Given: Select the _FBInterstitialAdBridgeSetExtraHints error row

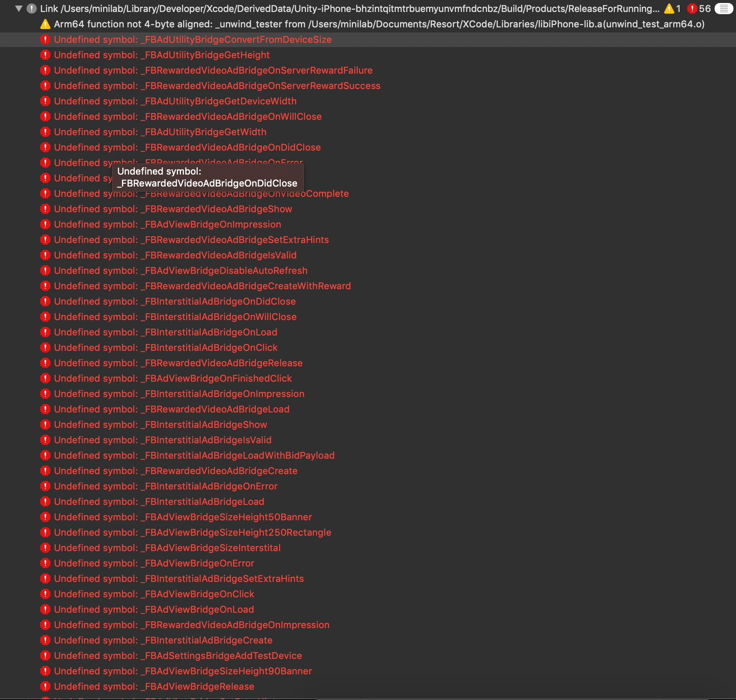Looking at the screenshot, I should [x=368, y=578].
